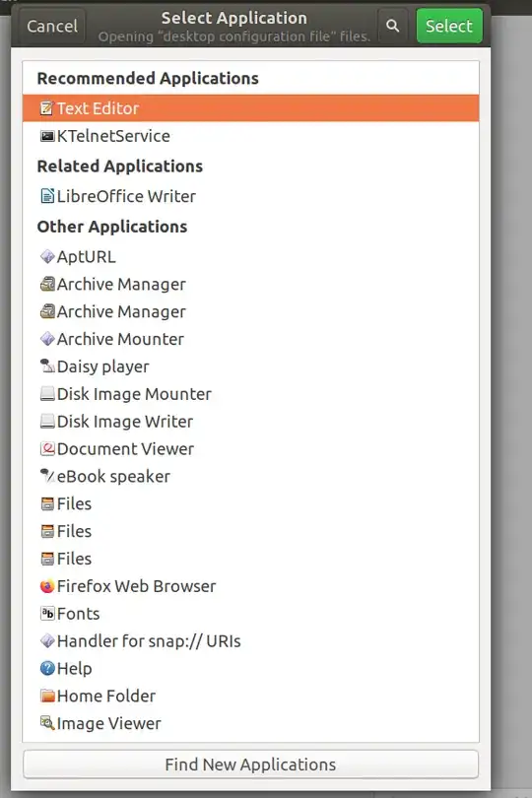Click the search magnifier icon in header
This screenshot has height=798, width=532.
(392, 26)
